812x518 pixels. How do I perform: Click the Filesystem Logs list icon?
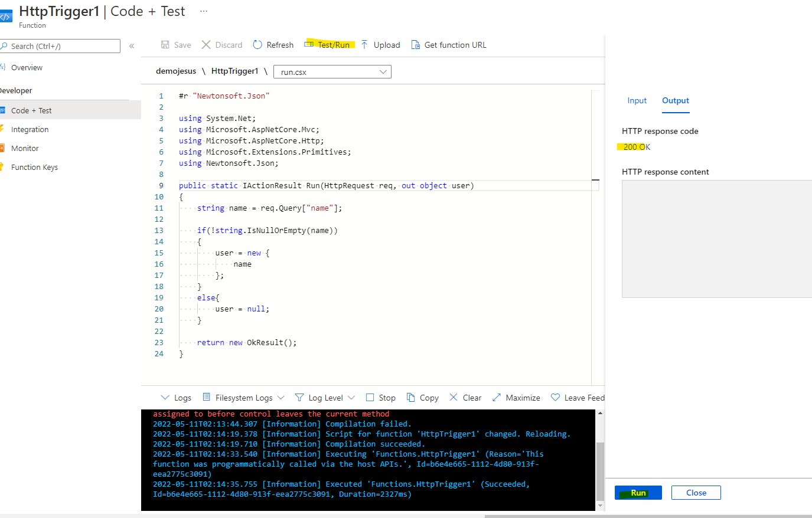[x=206, y=397]
